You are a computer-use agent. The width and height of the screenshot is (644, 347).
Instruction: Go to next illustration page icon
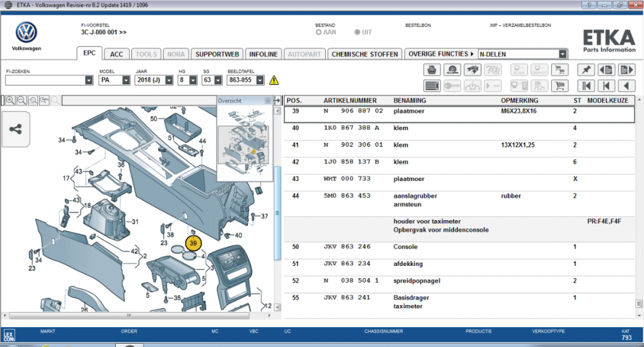tap(627, 70)
